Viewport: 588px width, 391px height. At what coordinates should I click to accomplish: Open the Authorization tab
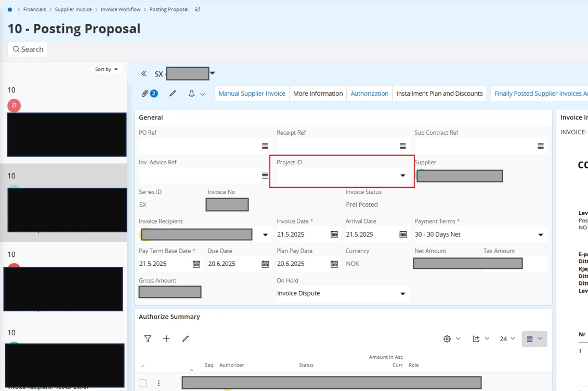369,94
